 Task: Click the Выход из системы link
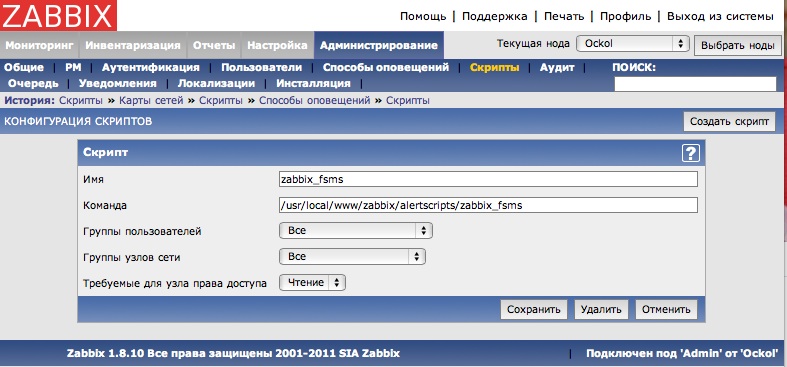[x=720, y=16]
